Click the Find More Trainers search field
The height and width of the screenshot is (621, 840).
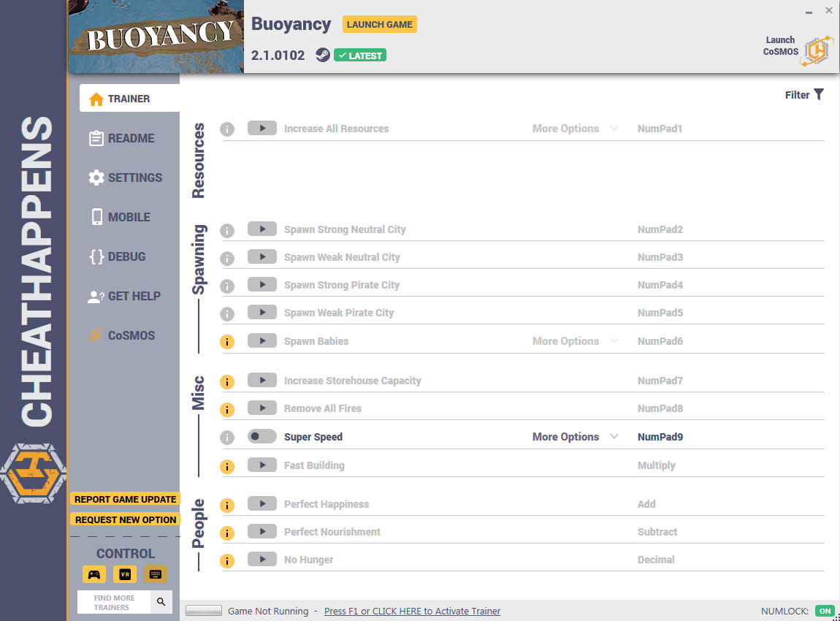point(114,602)
